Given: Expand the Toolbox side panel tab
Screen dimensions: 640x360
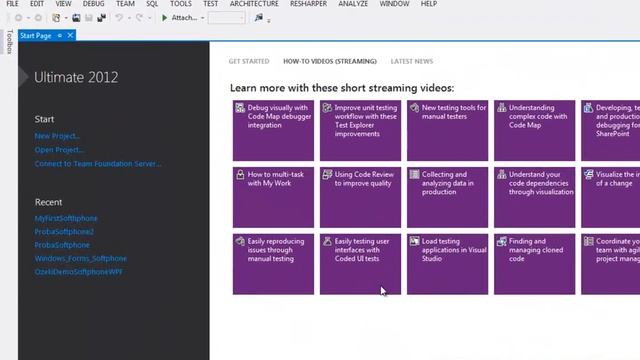Looking at the screenshot, I should click(10, 42).
